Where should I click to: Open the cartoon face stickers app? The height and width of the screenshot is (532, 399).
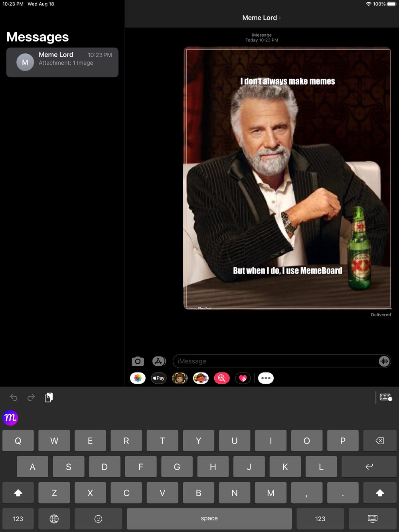coord(201,378)
